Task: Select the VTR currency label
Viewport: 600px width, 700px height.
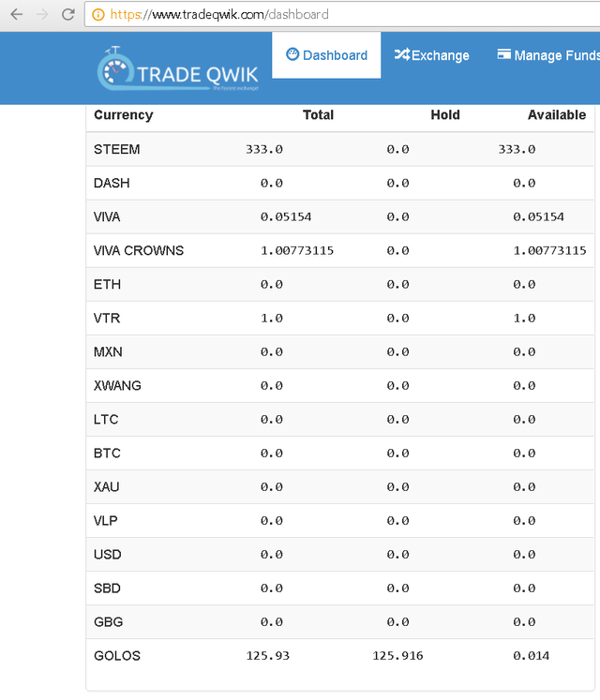Action: 107,319
